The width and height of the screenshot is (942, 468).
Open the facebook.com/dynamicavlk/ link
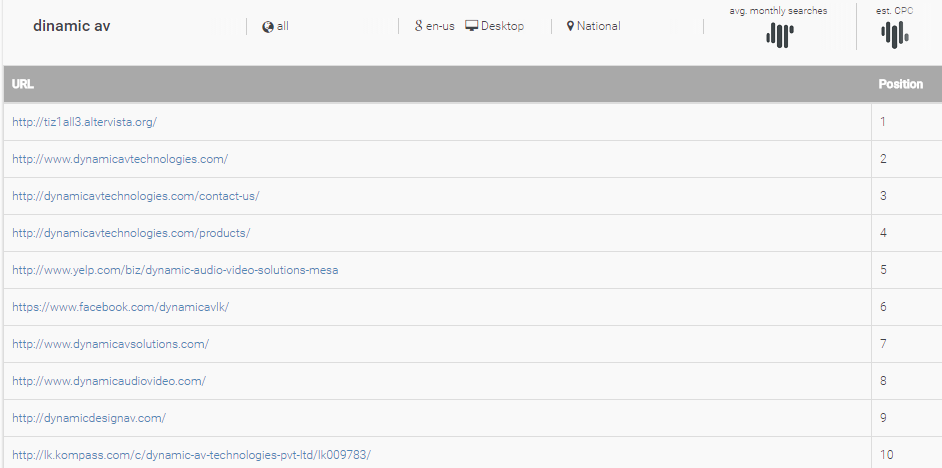pyautogui.click(x=121, y=307)
